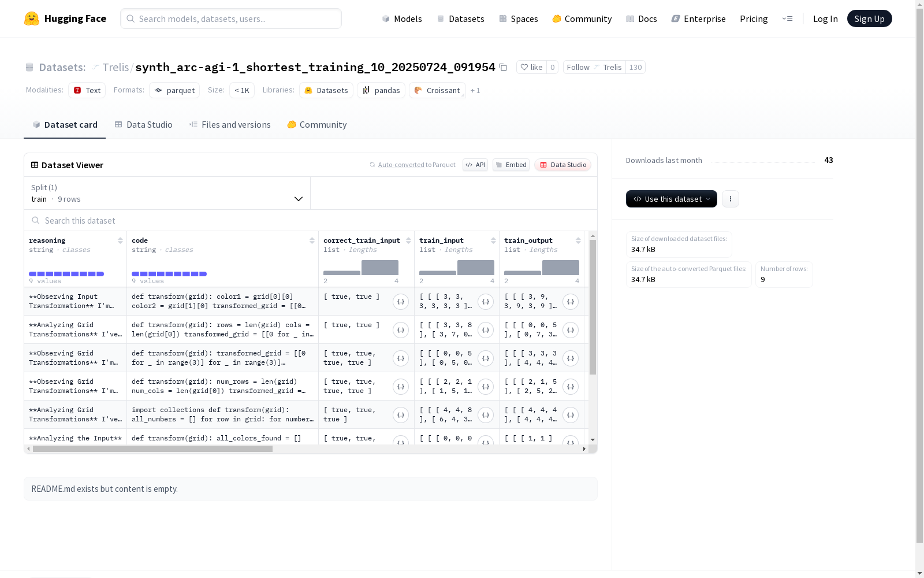
Task: Open the Pricing page
Action: (x=754, y=18)
